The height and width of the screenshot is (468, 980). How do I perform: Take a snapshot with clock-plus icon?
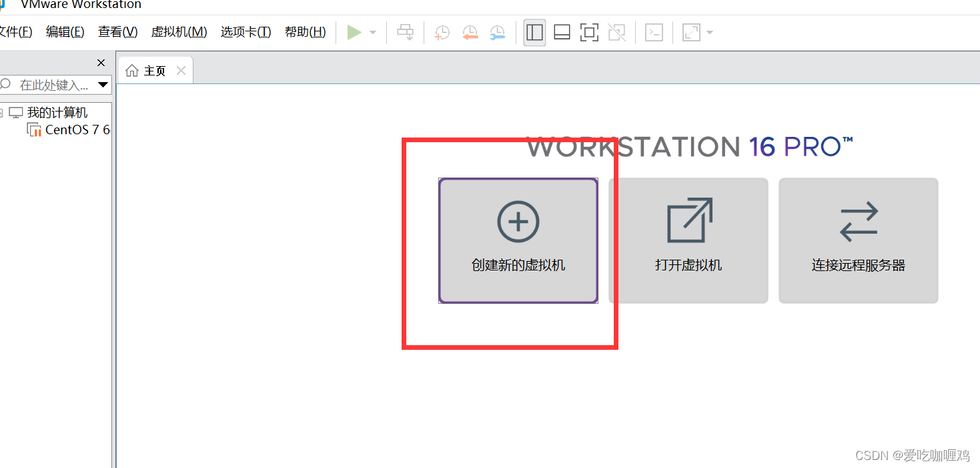coord(442,32)
